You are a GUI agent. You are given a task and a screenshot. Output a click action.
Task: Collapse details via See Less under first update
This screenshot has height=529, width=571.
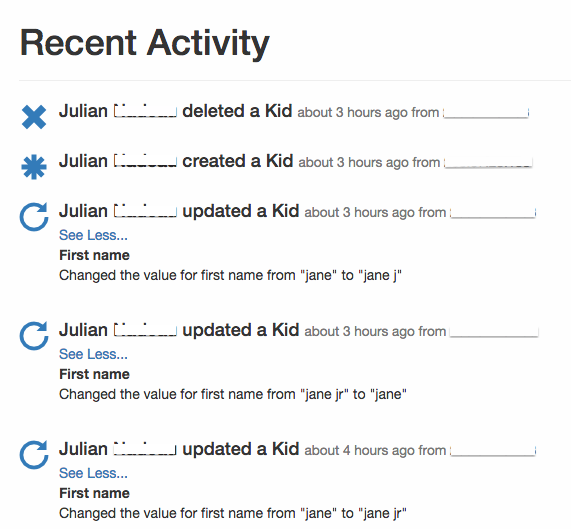click(x=93, y=235)
